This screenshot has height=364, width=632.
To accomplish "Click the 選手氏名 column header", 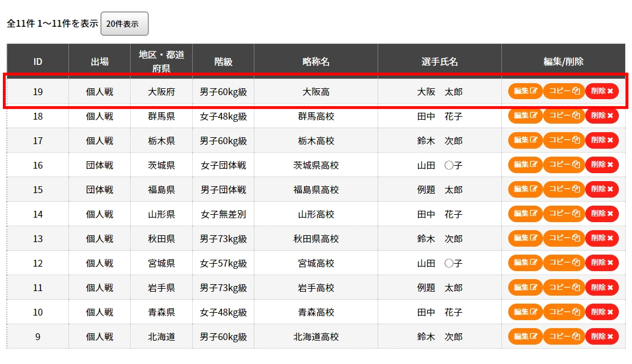I will (x=439, y=62).
